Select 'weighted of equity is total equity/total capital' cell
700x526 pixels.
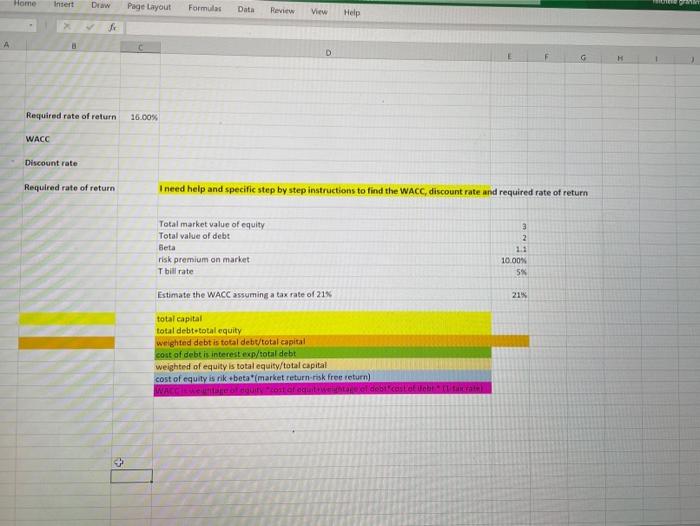point(323,365)
